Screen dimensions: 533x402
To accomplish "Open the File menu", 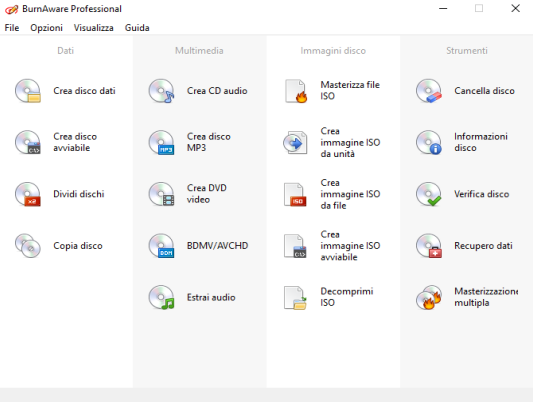I will (x=12, y=28).
